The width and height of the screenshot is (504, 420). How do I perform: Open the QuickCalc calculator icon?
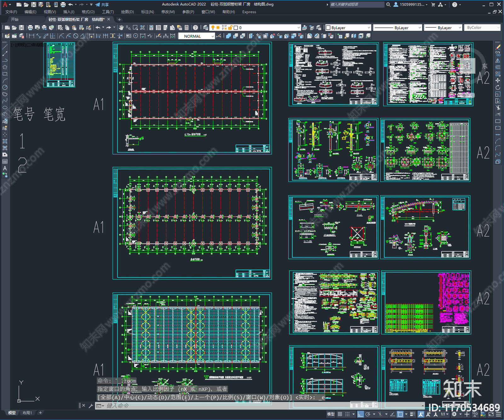(186, 28)
